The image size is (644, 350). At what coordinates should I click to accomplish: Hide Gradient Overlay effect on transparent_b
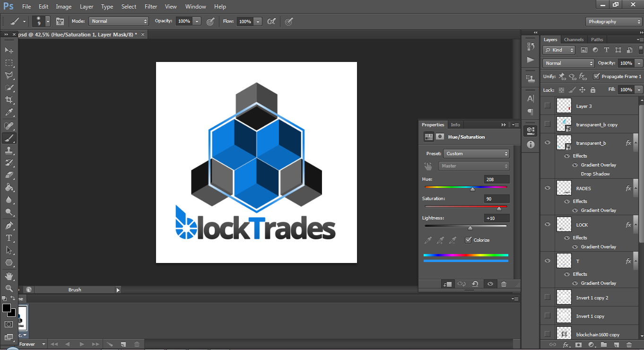coord(575,165)
